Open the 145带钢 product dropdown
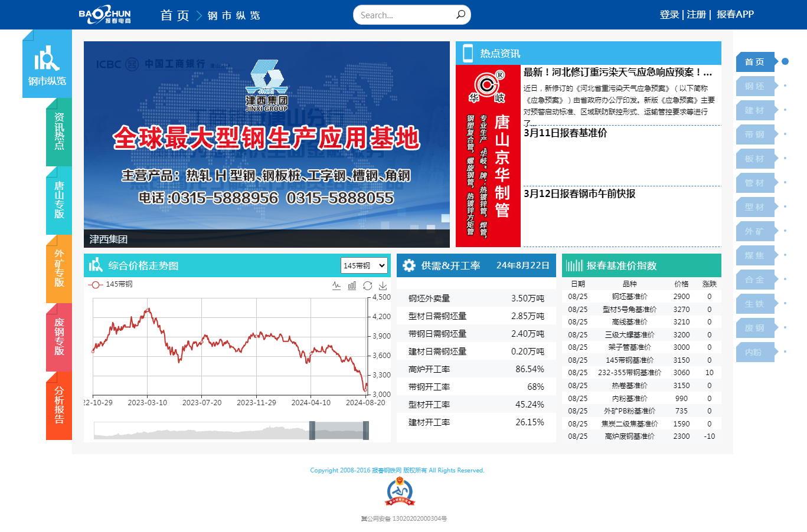The width and height of the screenshot is (807, 532). pos(364,265)
